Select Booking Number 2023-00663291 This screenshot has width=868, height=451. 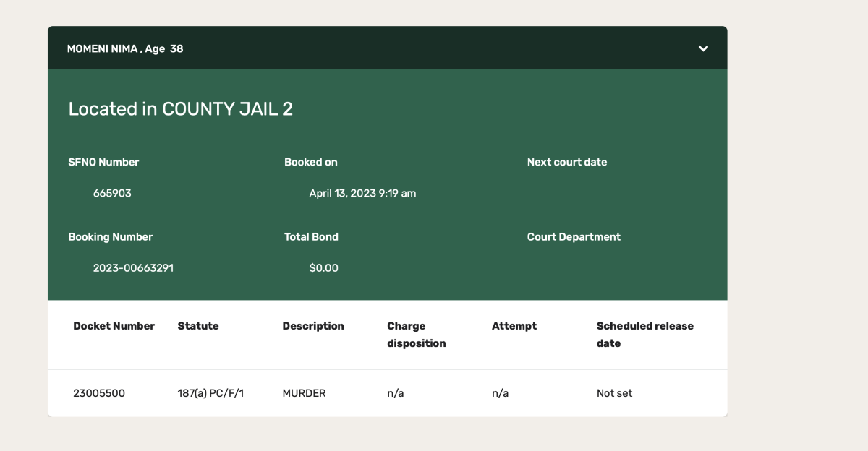click(133, 267)
